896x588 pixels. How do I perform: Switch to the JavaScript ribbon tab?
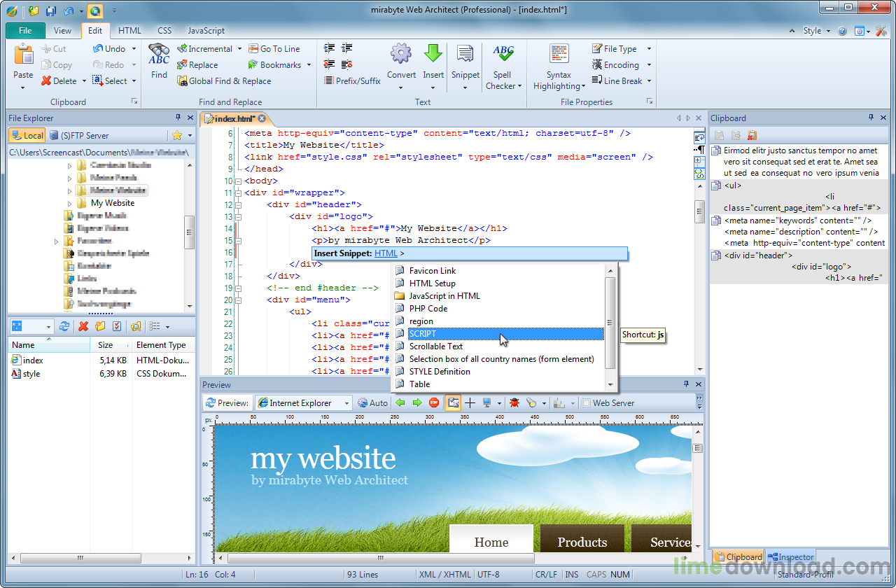(207, 31)
